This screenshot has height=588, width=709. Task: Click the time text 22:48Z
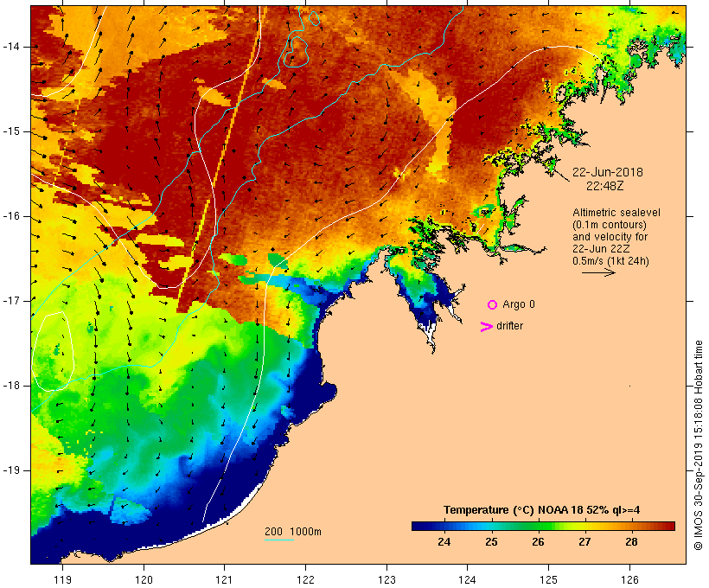604,186
